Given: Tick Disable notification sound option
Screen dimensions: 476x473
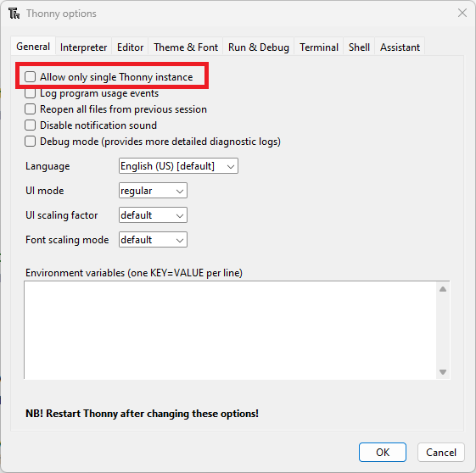Looking at the screenshot, I should (30, 125).
